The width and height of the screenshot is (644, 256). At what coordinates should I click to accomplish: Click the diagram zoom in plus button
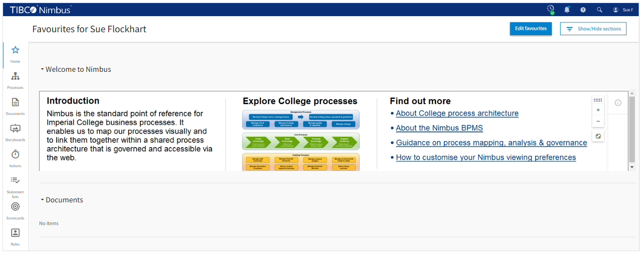(598, 110)
